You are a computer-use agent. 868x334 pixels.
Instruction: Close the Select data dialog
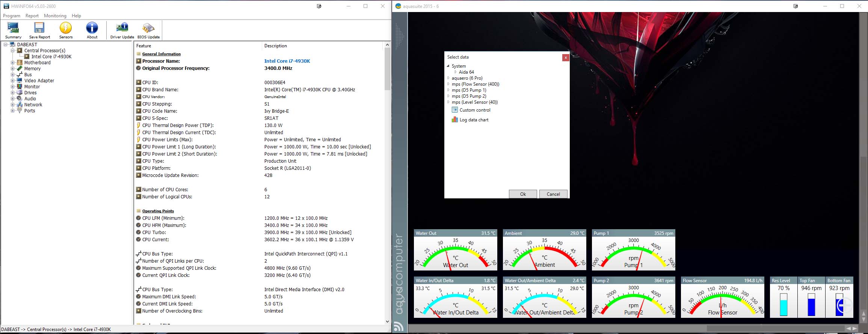click(565, 57)
